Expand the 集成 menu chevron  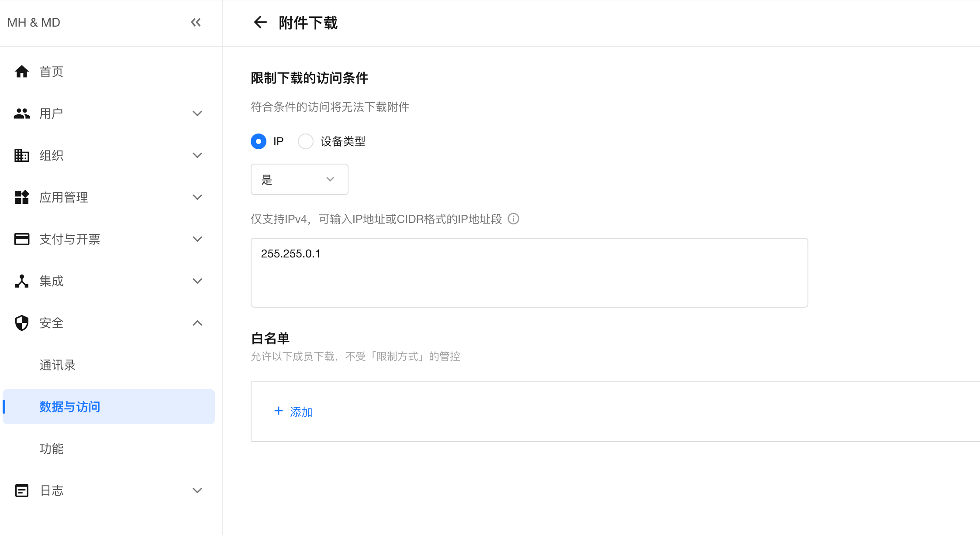click(197, 281)
